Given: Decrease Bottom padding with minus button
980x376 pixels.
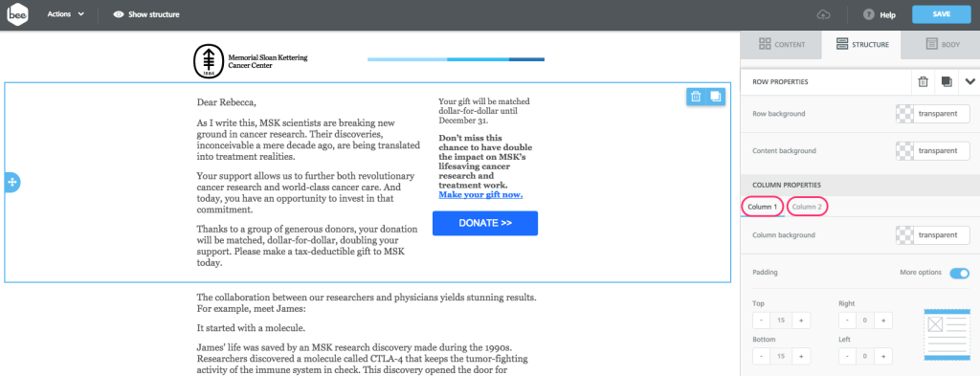Looking at the screenshot, I should 761,357.
